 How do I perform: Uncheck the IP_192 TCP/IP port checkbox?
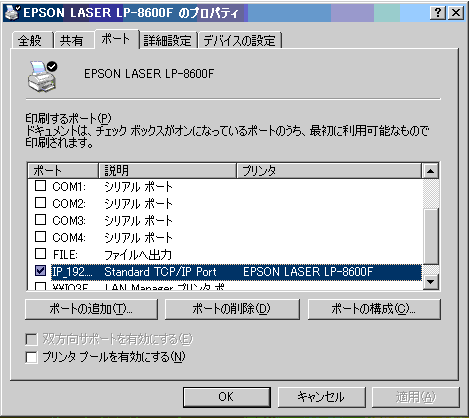pyautogui.click(x=40, y=270)
